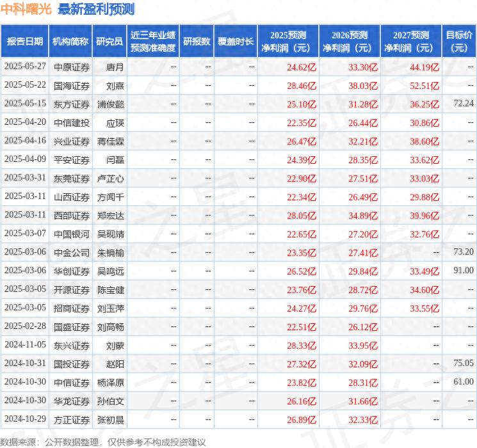Select the 中信建投 institution cell
This screenshot has width=477, height=448.
[72, 123]
